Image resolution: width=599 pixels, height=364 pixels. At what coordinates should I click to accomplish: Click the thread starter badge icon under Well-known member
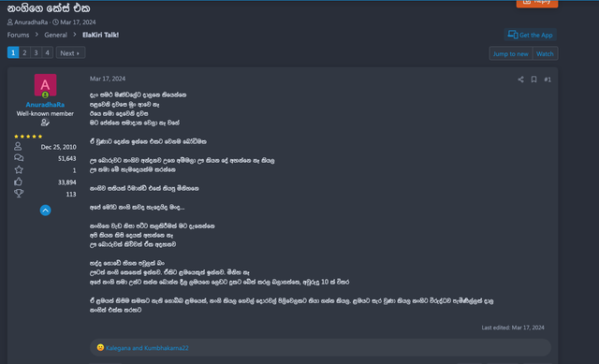45,123
